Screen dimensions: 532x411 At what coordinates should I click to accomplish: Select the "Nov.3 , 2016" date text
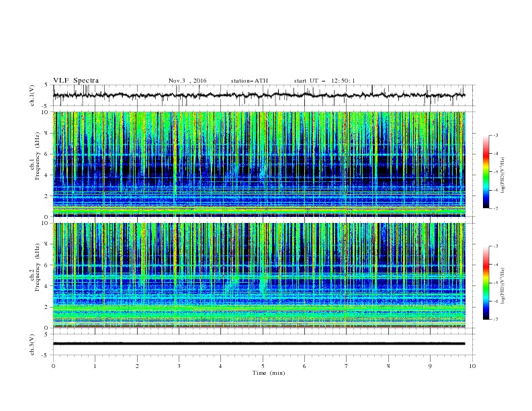(187, 81)
